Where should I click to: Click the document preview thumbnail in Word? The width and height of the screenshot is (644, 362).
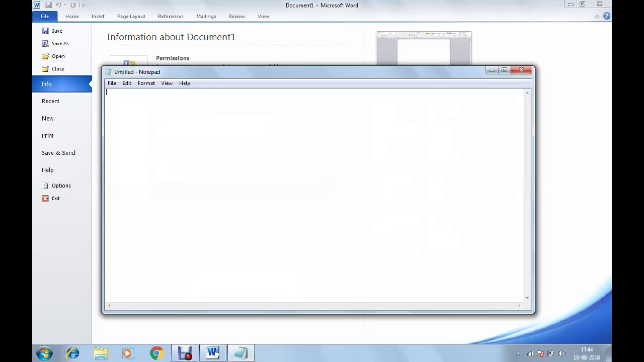tap(424, 48)
